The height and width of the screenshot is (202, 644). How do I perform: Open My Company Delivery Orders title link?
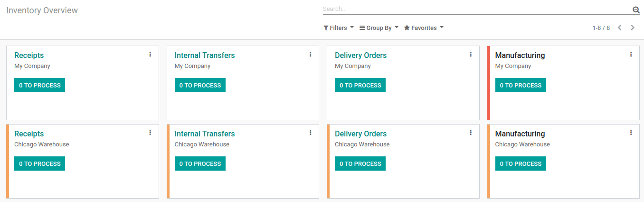point(360,55)
